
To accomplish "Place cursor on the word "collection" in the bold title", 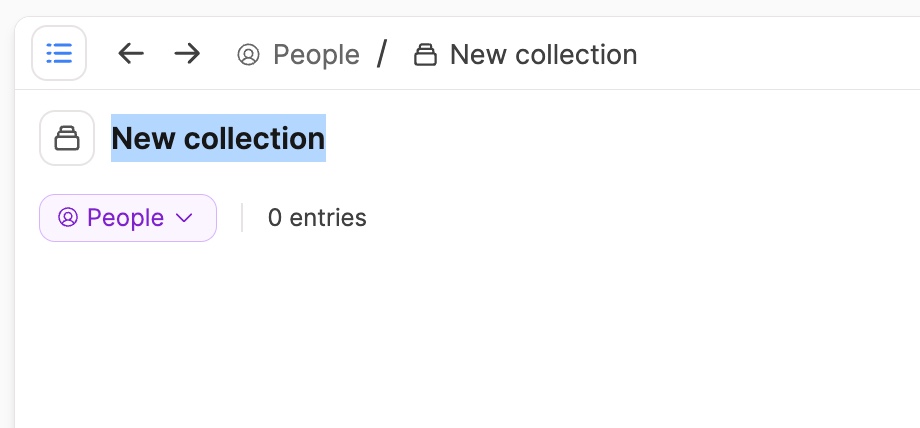I will click(x=255, y=139).
